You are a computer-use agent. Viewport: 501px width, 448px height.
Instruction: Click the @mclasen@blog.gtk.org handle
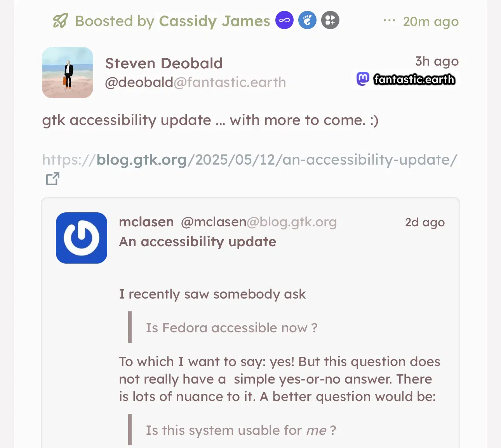tap(259, 222)
